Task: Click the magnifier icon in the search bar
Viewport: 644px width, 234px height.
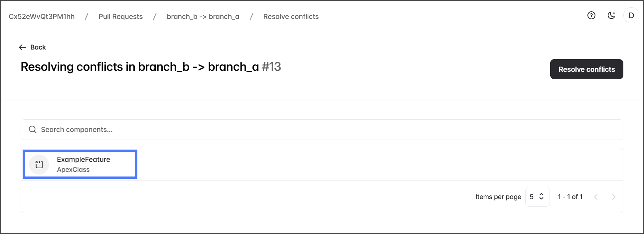Action: 33,130
